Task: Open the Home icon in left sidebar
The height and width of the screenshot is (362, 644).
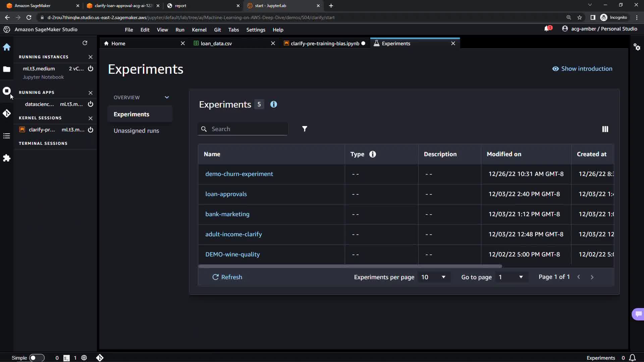Action: tap(7, 47)
